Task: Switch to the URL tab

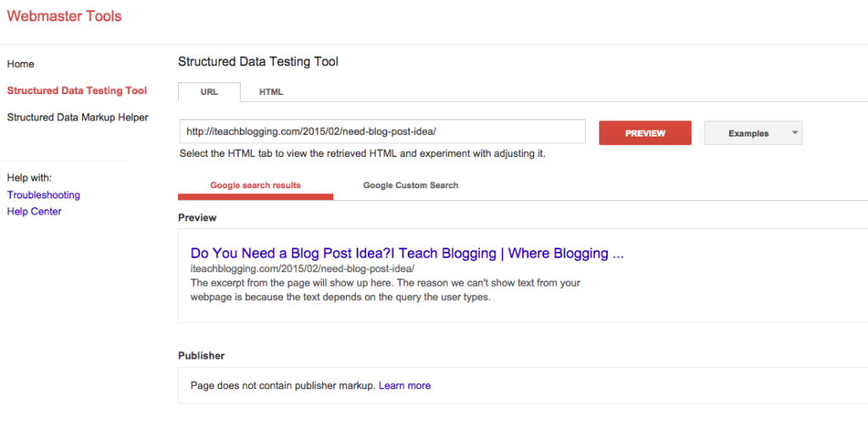Action: click(x=209, y=92)
